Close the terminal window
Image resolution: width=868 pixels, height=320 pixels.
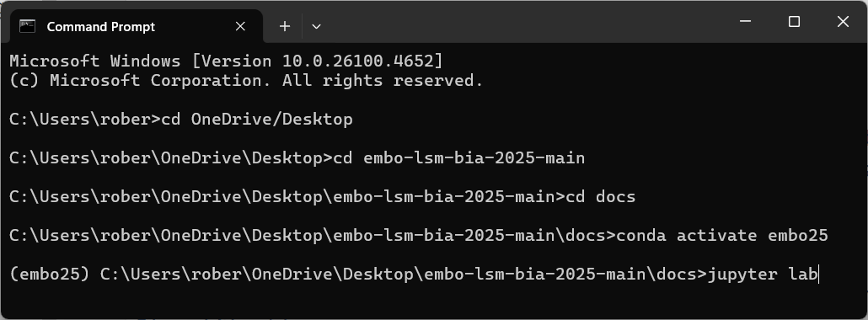843,22
